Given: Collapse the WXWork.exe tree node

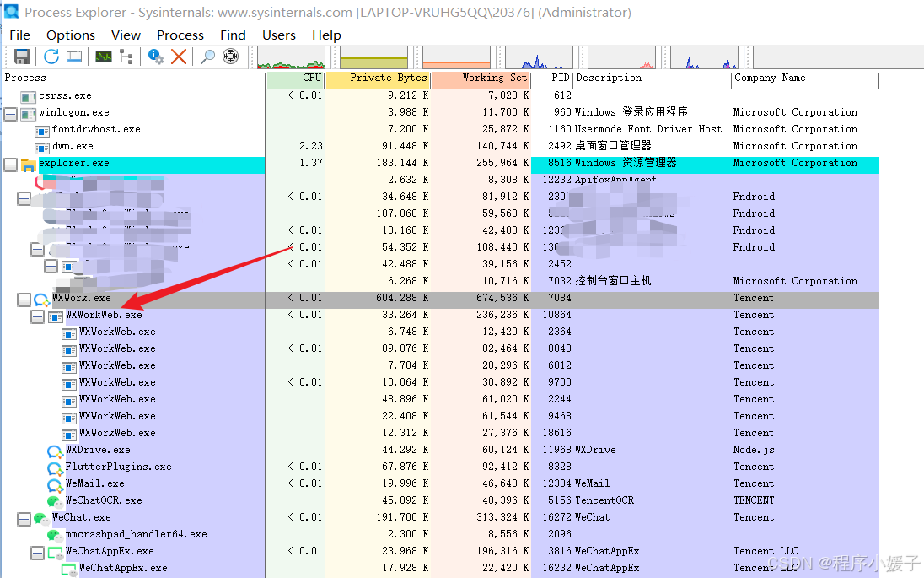Looking at the screenshot, I should coord(24,300).
